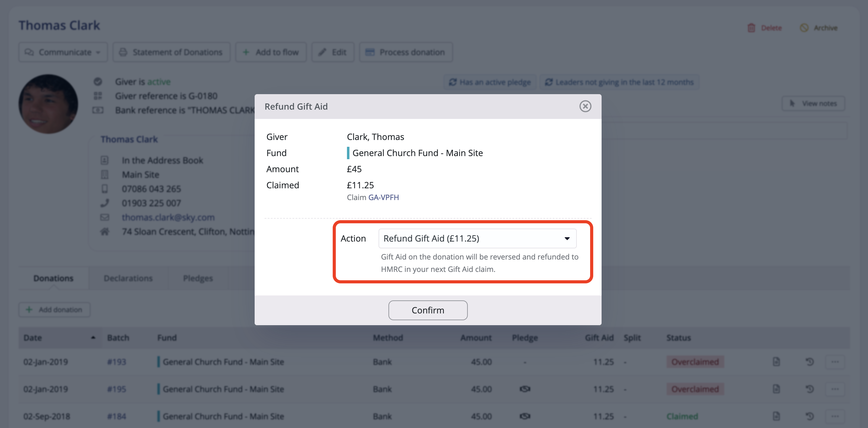Open the Action dropdown in dialog

click(477, 238)
